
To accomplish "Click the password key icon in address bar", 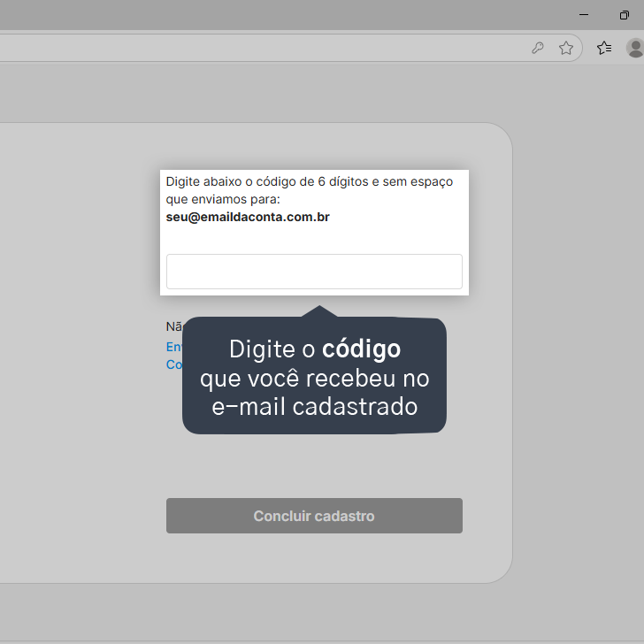I will [x=538, y=48].
